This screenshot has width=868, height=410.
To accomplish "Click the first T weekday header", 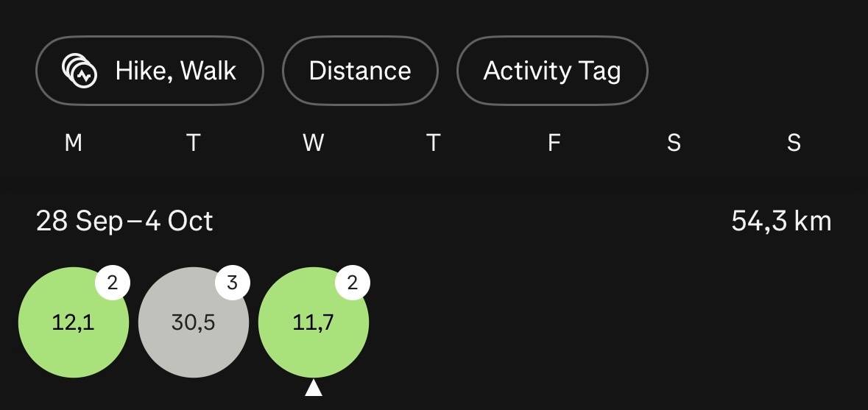I will [x=193, y=144].
